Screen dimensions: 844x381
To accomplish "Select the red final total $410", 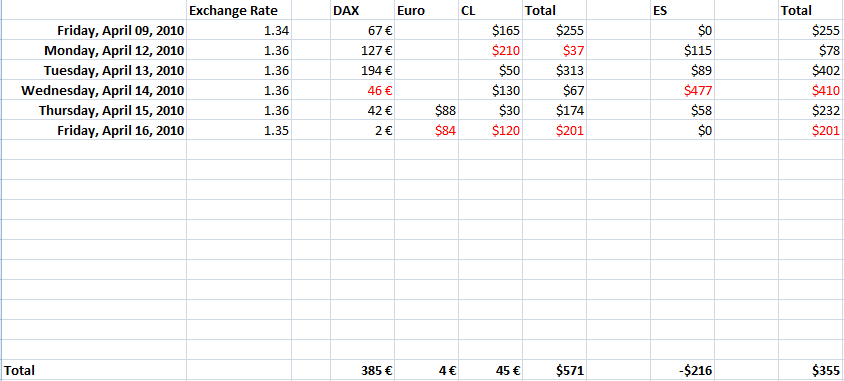I will coord(811,90).
